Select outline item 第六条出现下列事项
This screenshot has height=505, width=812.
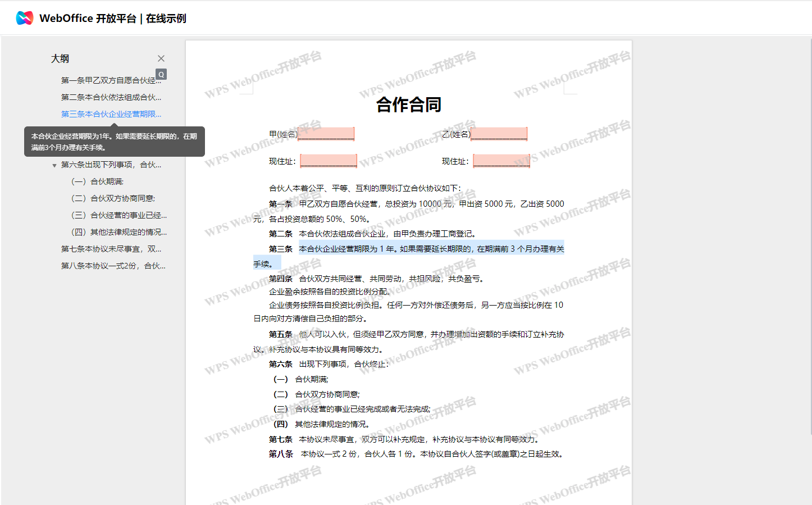tap(111, 165)
